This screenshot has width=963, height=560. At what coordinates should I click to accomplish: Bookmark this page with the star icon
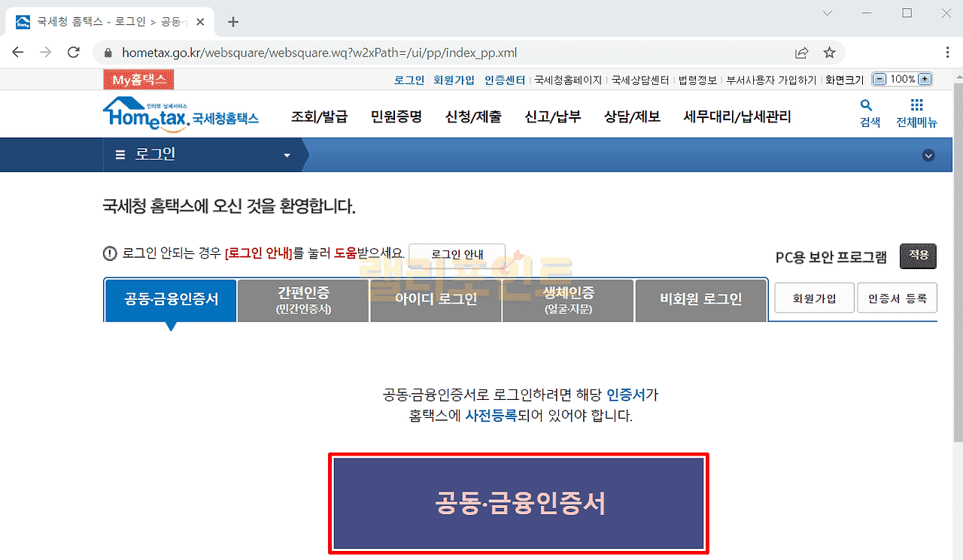829,53
